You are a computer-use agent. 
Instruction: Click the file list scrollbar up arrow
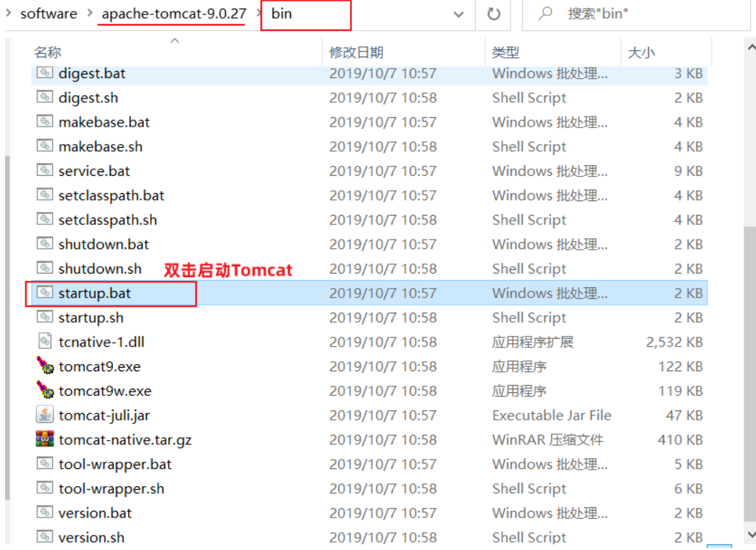pyautogui.click(x=751, y=47)
